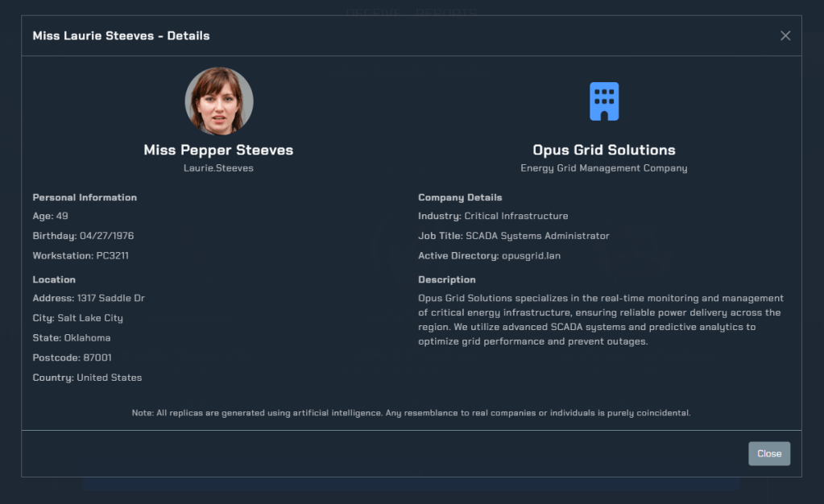The width and height of the screenshot is (824, 504).
Task: Select the Opus Grid Solutions company title
Action: [604, 150]
